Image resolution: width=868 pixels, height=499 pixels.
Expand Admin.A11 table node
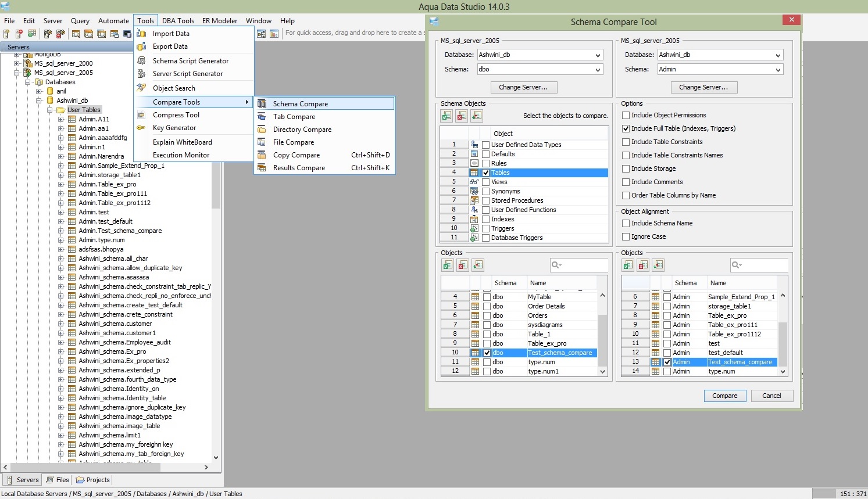click(61, 119)
